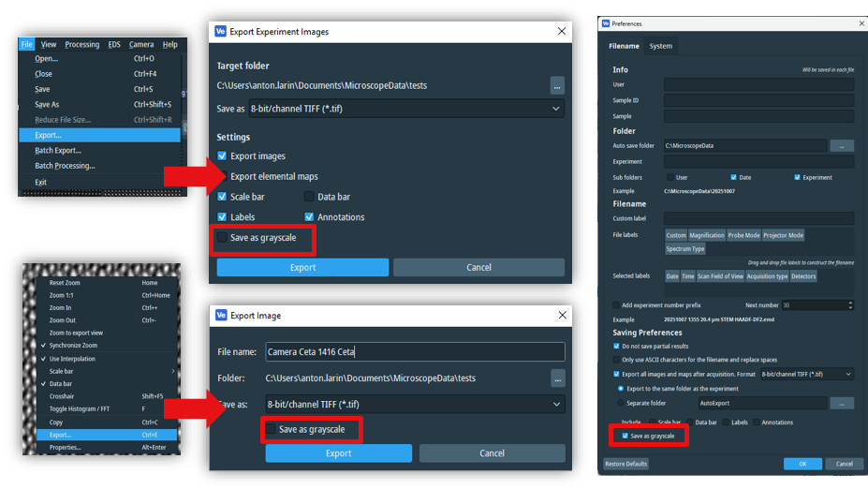This screenshot has width=868, height=489.
Task: Enable Only use ASCII characters option
Action: [x=616, y=360]
